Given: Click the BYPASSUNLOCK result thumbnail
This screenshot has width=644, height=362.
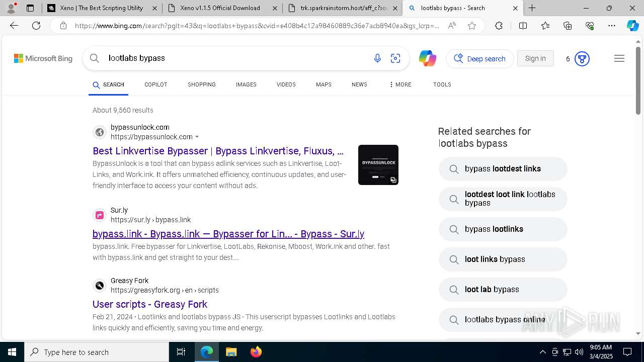Looking at the screenshot, I should point(378,165).
